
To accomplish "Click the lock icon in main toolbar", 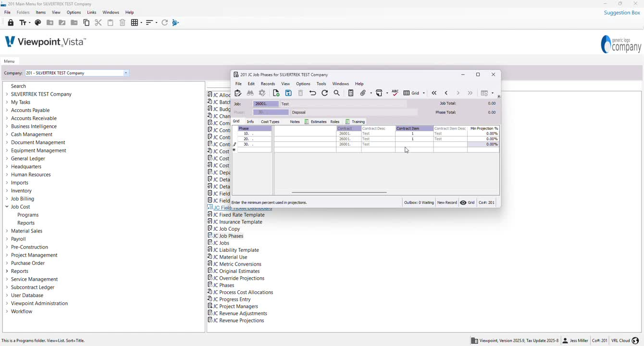I will 11,23.
